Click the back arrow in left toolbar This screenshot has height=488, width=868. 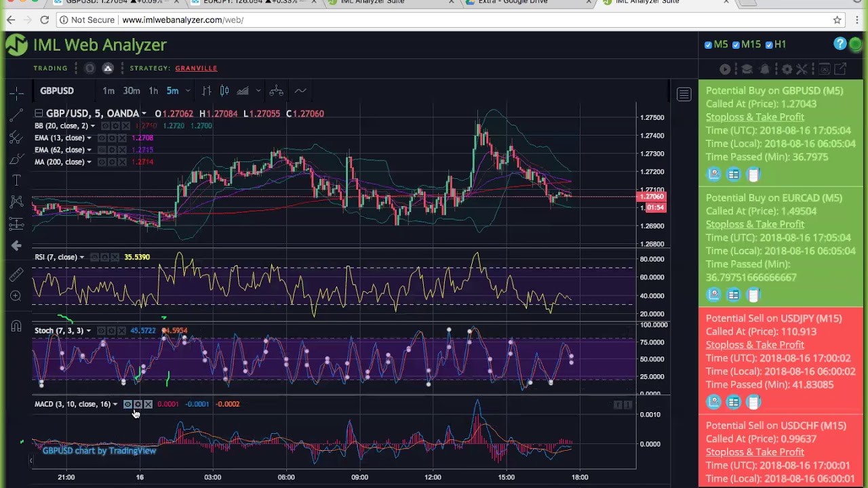click(x=16, y=245)
